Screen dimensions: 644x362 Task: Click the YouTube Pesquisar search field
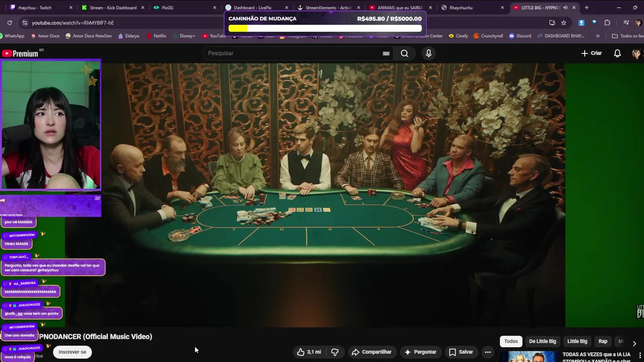[x=297, y=53]
